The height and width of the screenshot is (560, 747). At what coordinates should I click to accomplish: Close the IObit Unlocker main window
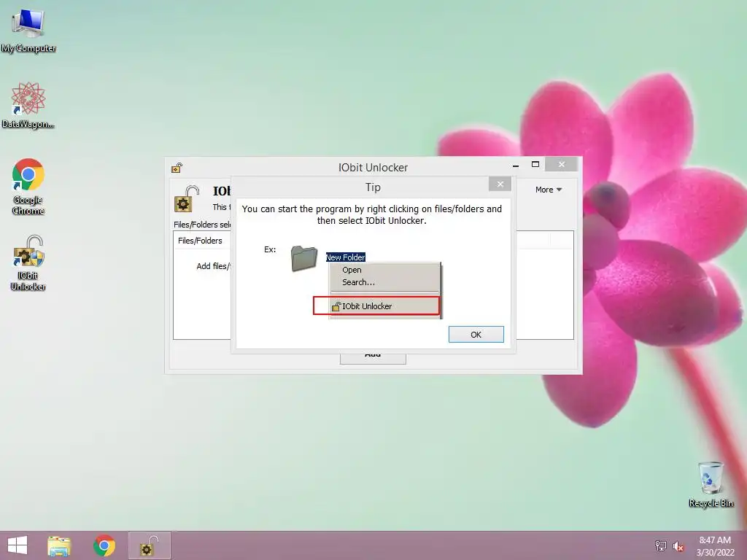coord(562,164)
